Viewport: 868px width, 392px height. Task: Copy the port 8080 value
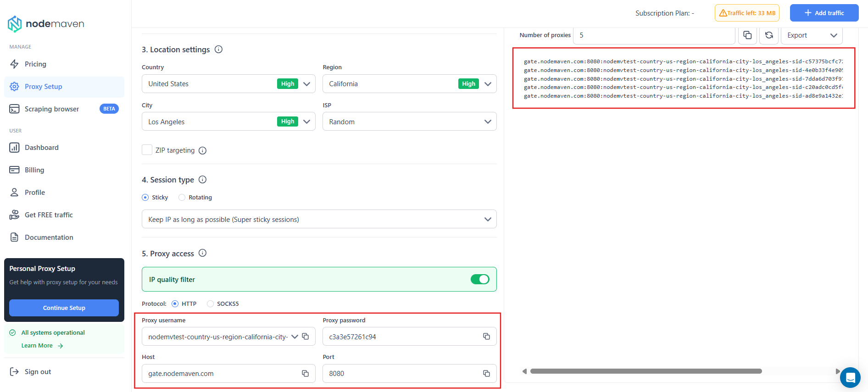click(486, 374)
